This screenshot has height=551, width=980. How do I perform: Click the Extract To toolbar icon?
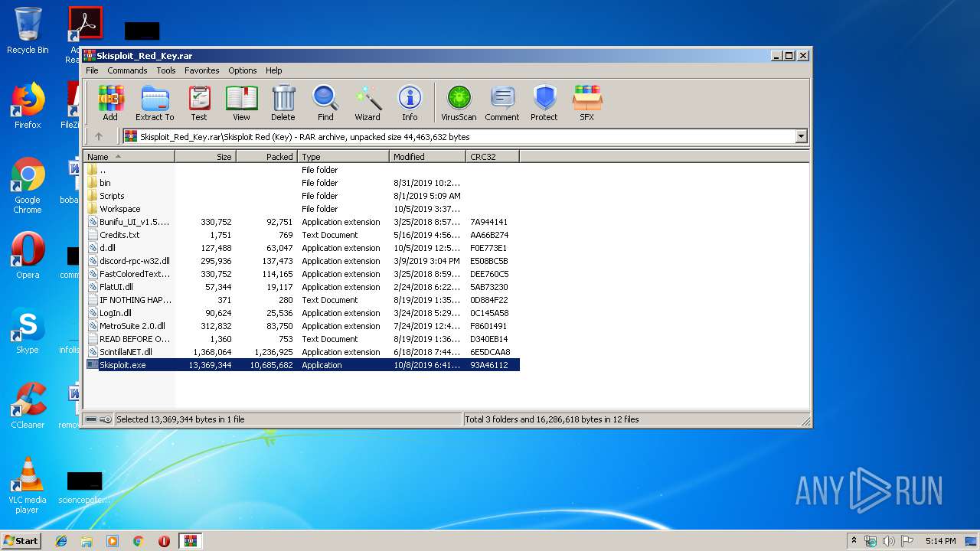[155, 103]
